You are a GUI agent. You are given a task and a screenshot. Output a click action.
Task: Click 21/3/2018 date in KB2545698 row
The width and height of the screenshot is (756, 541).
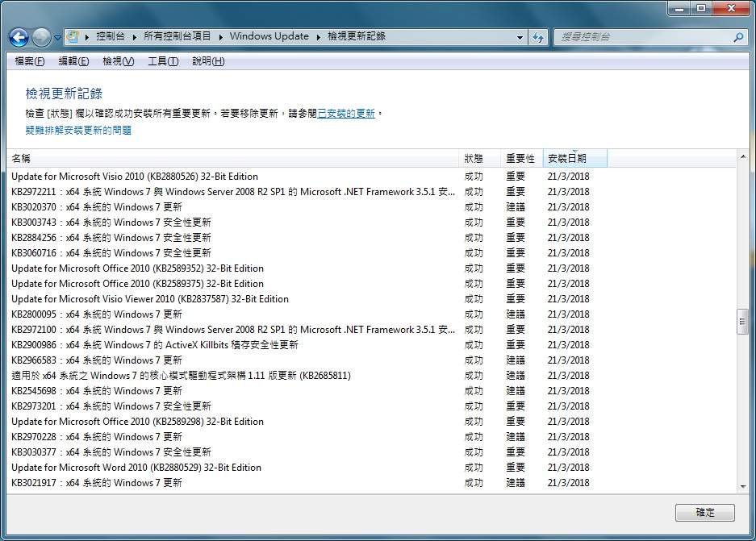[x=569, y=391]
